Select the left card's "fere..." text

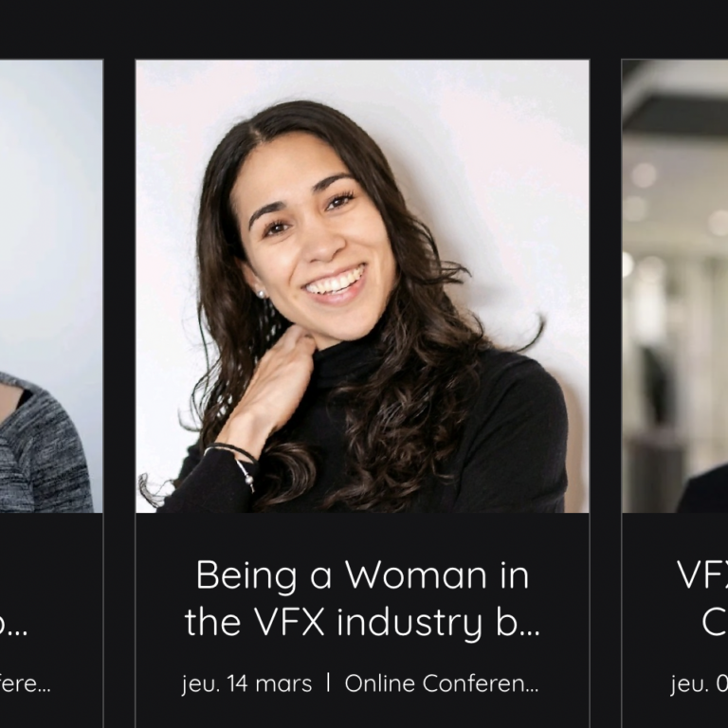tap(25, 684)
